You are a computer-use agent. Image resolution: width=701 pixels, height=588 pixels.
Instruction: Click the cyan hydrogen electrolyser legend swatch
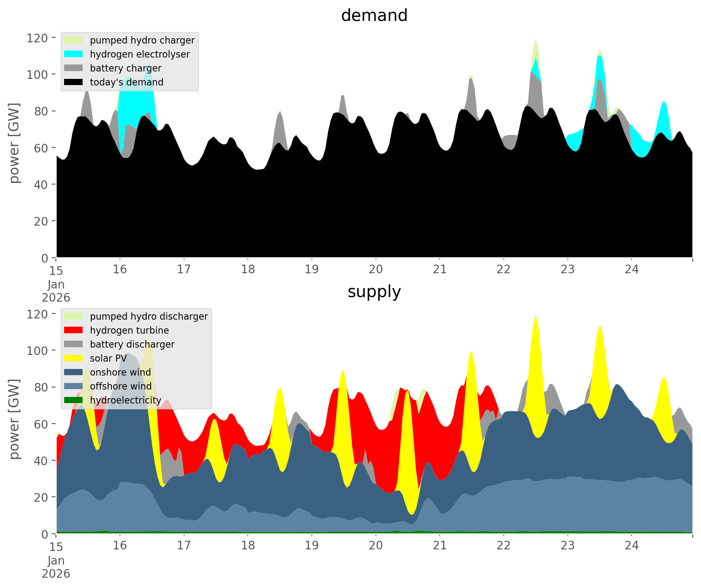[74, 54]
